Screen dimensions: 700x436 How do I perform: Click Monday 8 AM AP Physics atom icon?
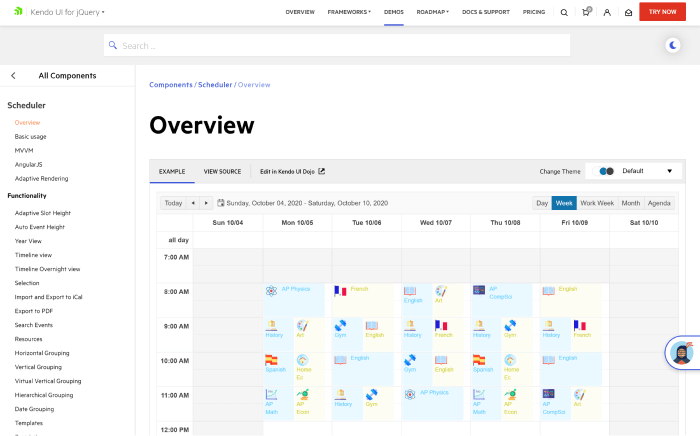pos(271,291)
